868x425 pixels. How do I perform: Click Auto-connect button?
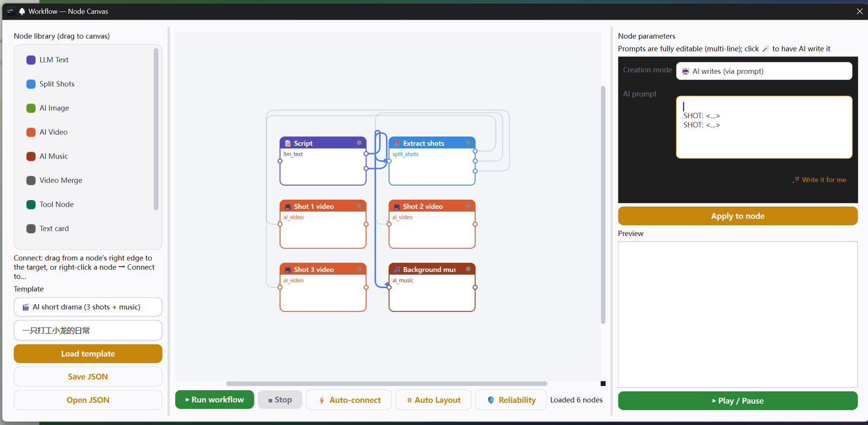[x=350, y=400]
